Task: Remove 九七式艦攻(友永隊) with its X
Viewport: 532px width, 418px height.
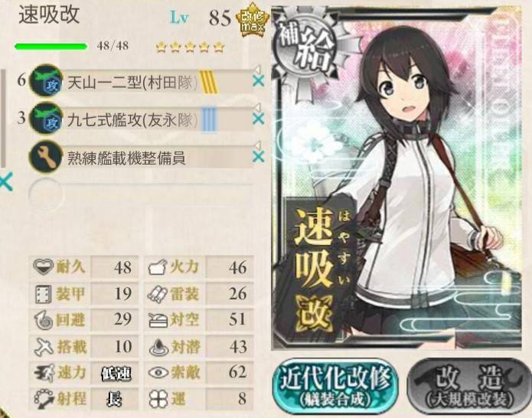Action: pos(259,119)
